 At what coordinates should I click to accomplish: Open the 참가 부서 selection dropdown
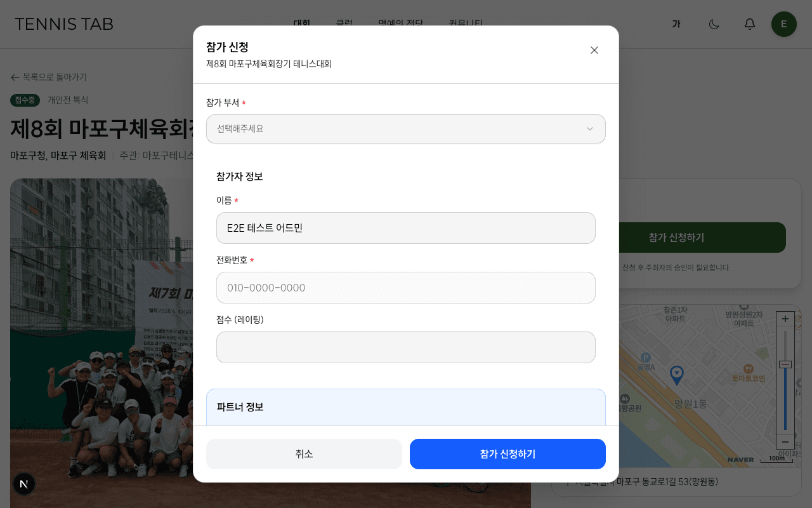point(406,129)
